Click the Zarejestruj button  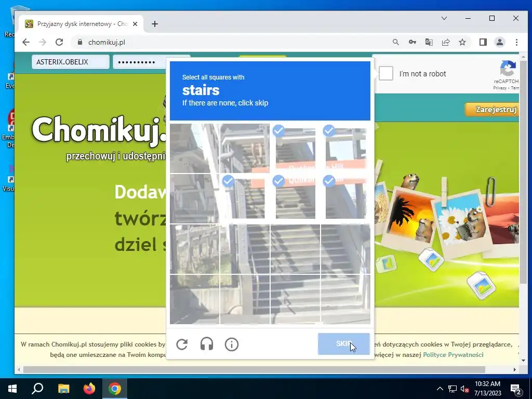point(493,110)
